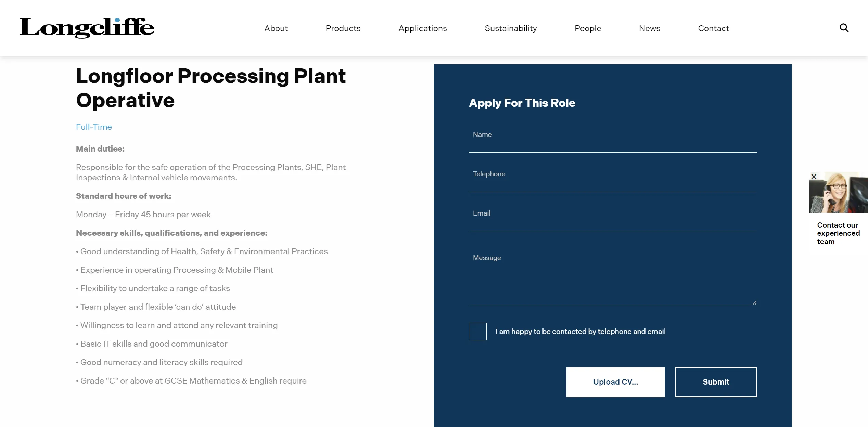Enable 'I am happy to be contacted' checkbox
Image resolution: width=868 pixels, height=427 pixels.
click(x=477, y=331)
